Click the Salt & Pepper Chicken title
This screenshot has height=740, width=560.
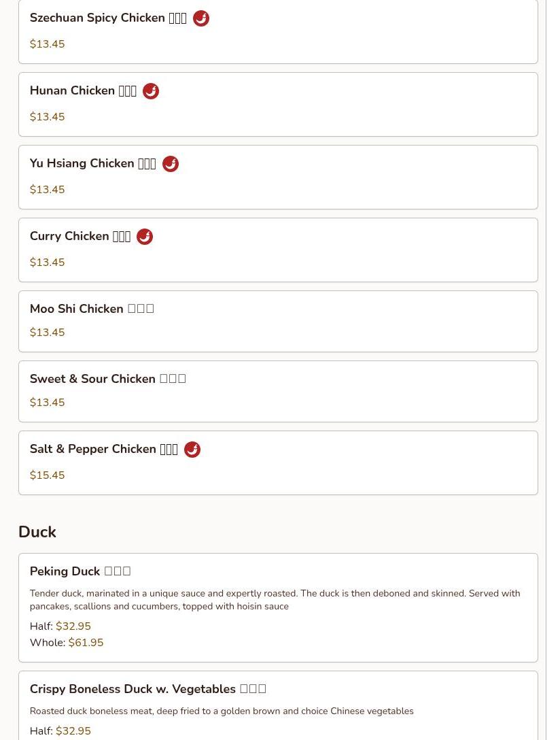[104, 449]
